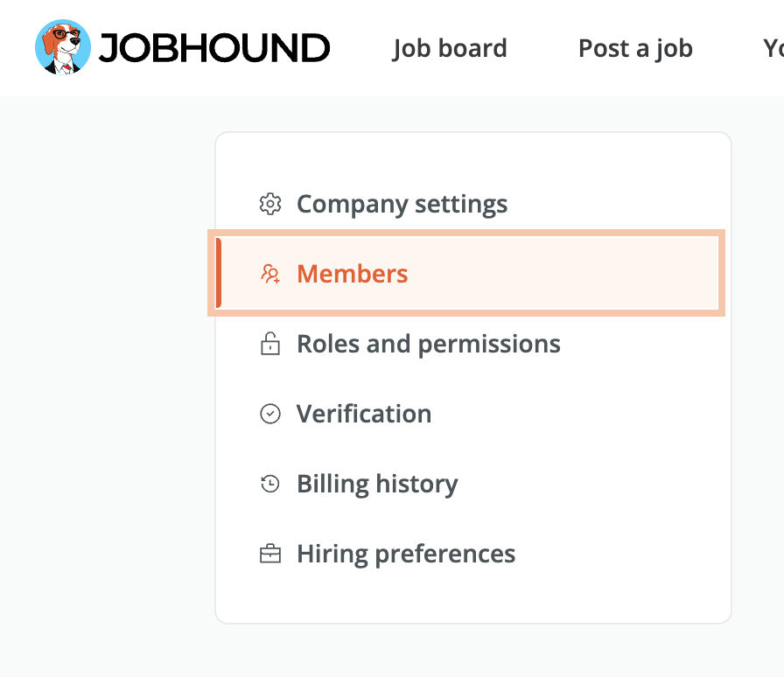Click the clock icon beside Billing history

click(270, 484)
